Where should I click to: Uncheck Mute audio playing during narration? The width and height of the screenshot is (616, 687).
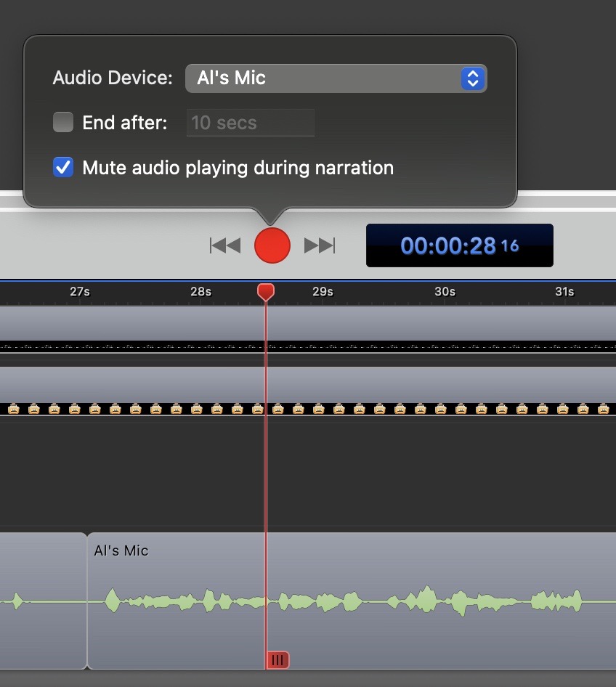[63, 168]
